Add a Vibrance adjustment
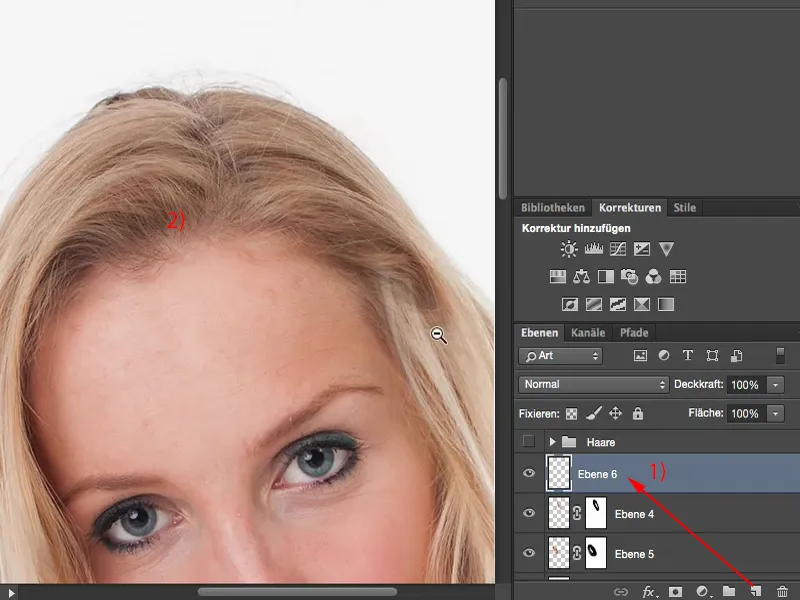 point(666,249)
